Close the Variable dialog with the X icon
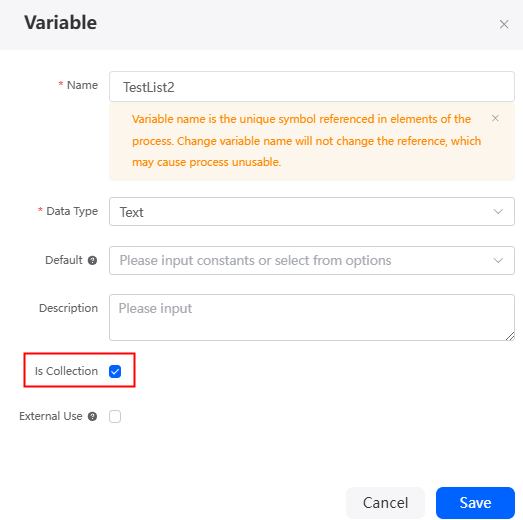Screen dimensions: 523x520 point(504,24)
